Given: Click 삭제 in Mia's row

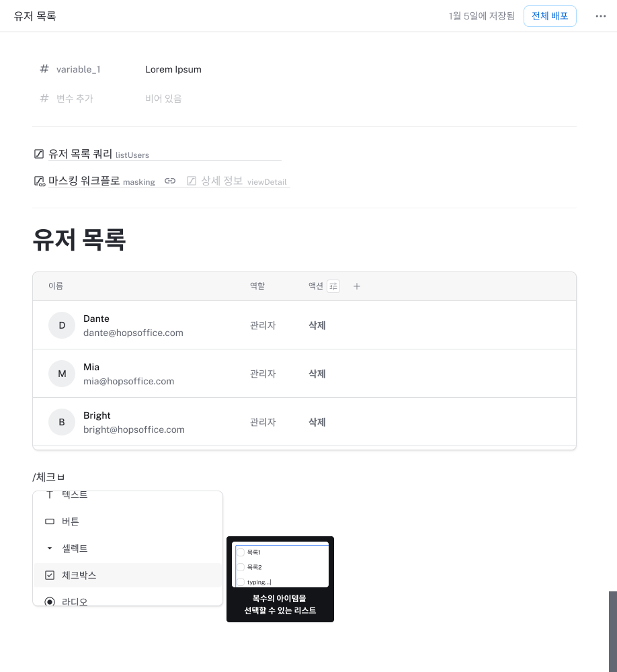Looking at the screenshot, I should [x=317, y=374].
